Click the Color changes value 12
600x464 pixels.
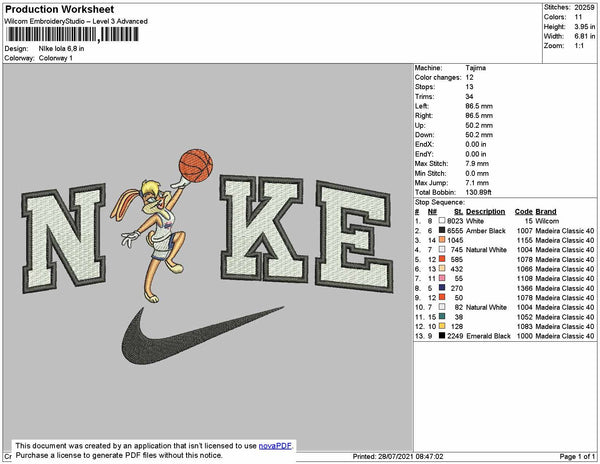coord(469,77)
